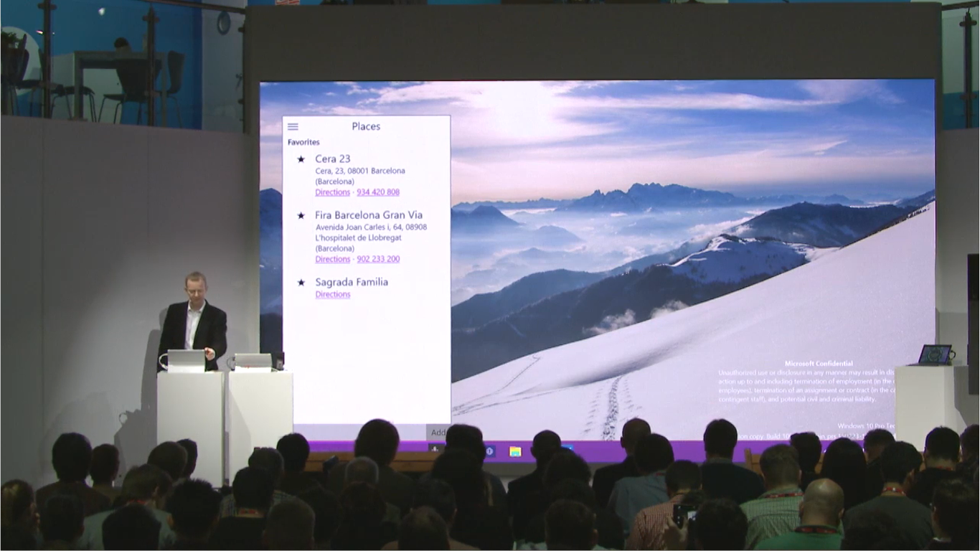The width and height of the screenshot is (980, 551).
Task: Open Directions for Fira Barcelona Gran Via
Action: pyautogui.click(x=332, y=259)
